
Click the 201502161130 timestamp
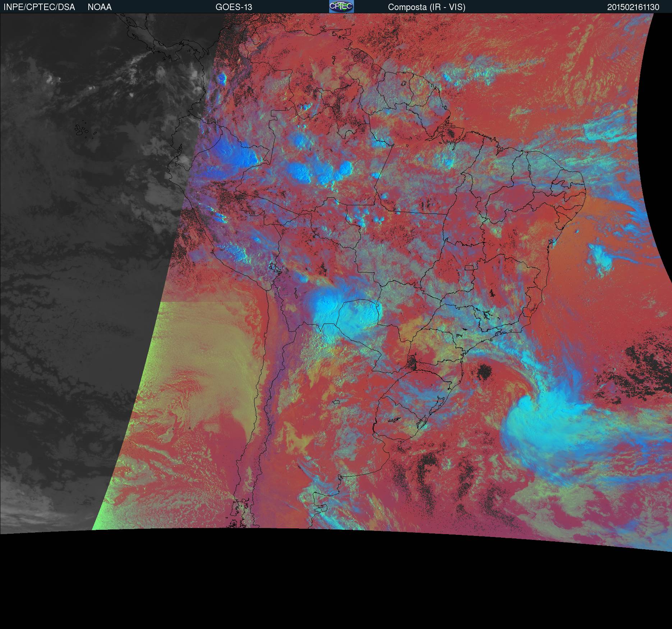click(x=633, y=7)
